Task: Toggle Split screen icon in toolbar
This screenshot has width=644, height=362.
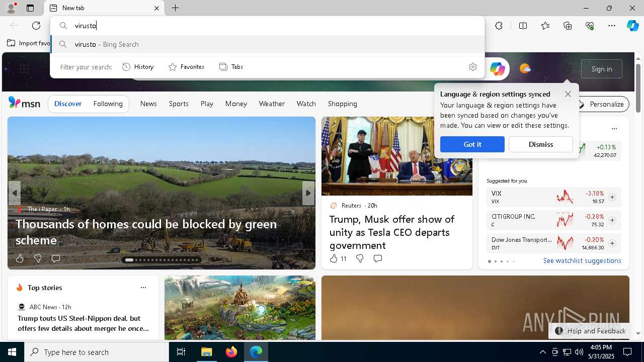Action: (x=523, y=26)
